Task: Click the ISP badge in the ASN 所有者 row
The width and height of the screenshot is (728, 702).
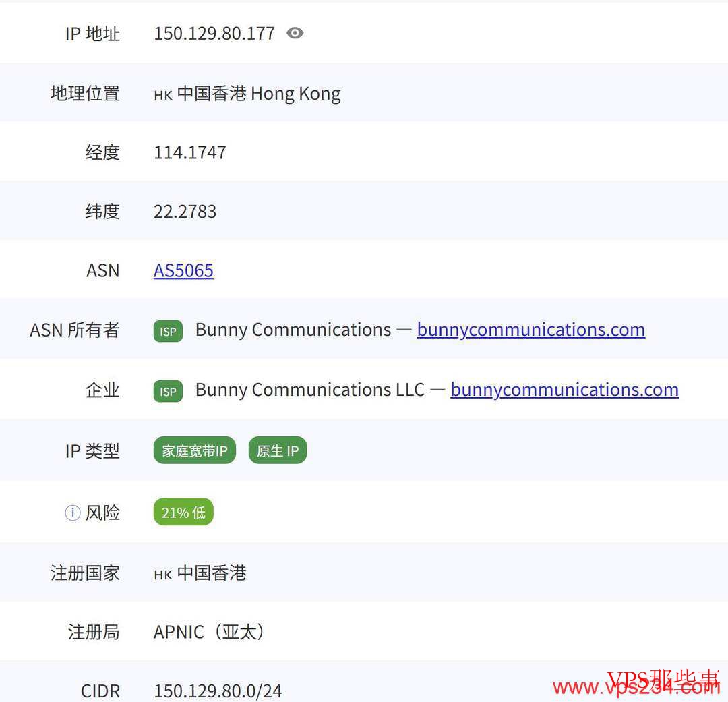Action: point(167,331)
